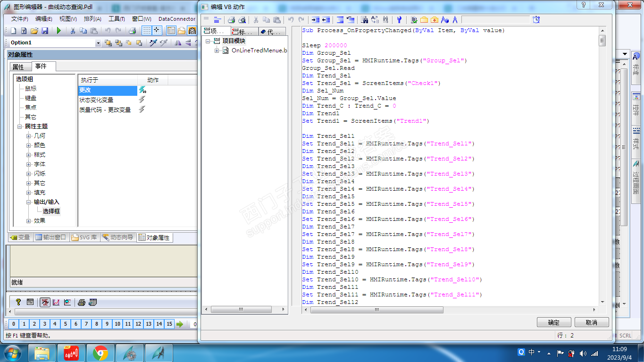Click the code editor horizontal scrollbar thumb
The height and width of the screenshot is (362, 644).
pyautogui.click(x=376, y=310)
